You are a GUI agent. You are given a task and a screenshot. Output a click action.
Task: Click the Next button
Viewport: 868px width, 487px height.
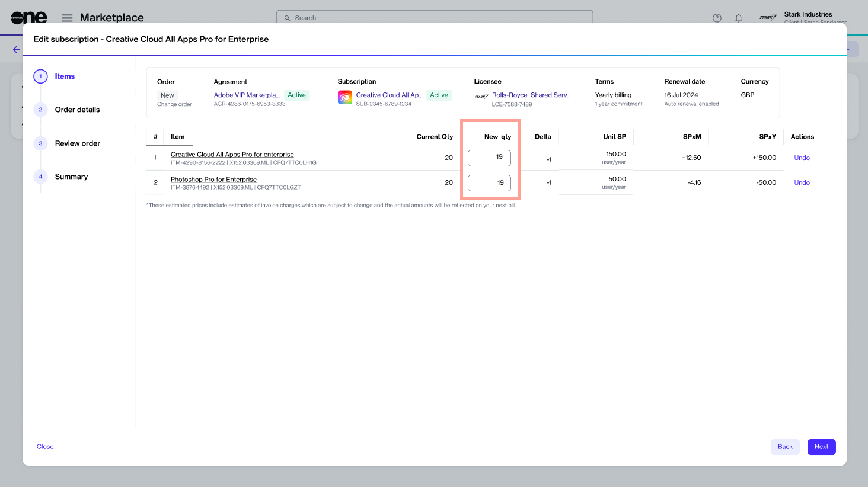(821, 447)
